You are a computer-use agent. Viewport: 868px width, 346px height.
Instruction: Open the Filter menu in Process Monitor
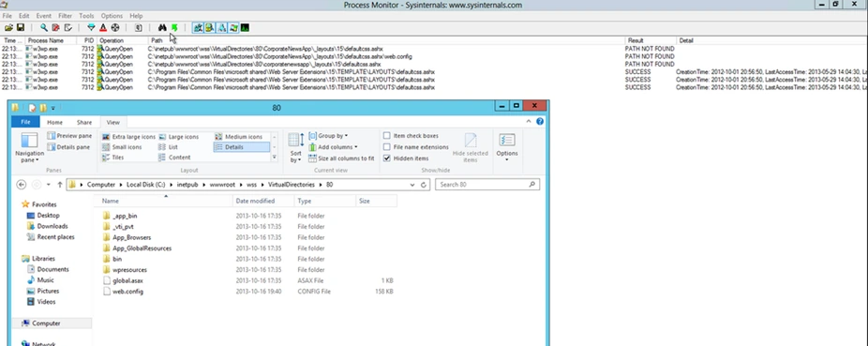[65, 16]
